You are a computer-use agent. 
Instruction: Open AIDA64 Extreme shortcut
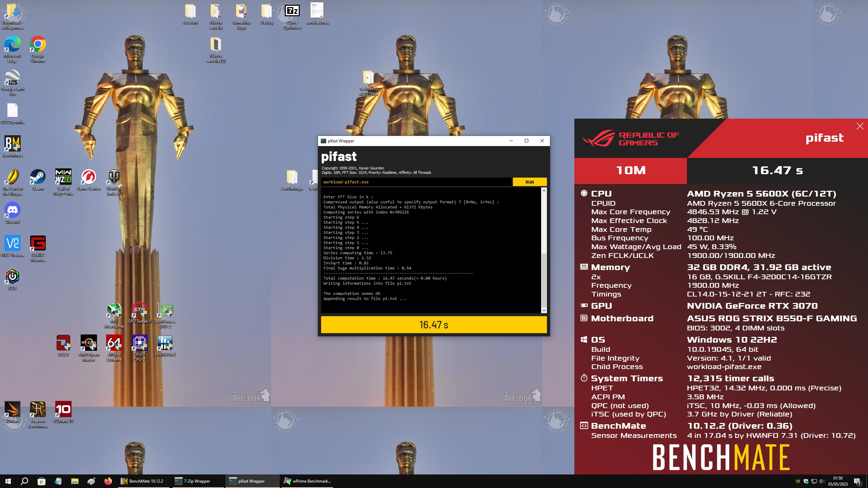click(x=114, y=348)
